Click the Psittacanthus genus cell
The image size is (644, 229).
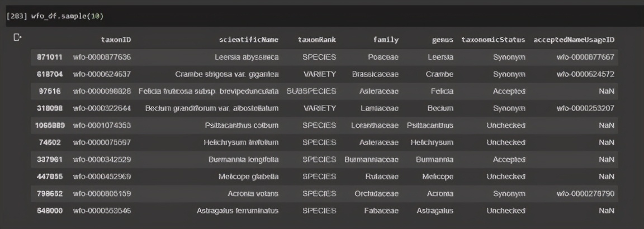point(430,125)
